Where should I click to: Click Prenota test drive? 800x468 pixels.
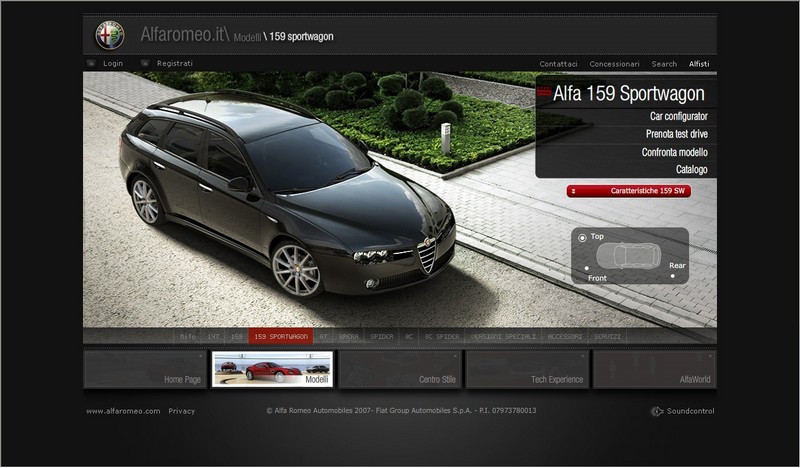click(677, 134)
